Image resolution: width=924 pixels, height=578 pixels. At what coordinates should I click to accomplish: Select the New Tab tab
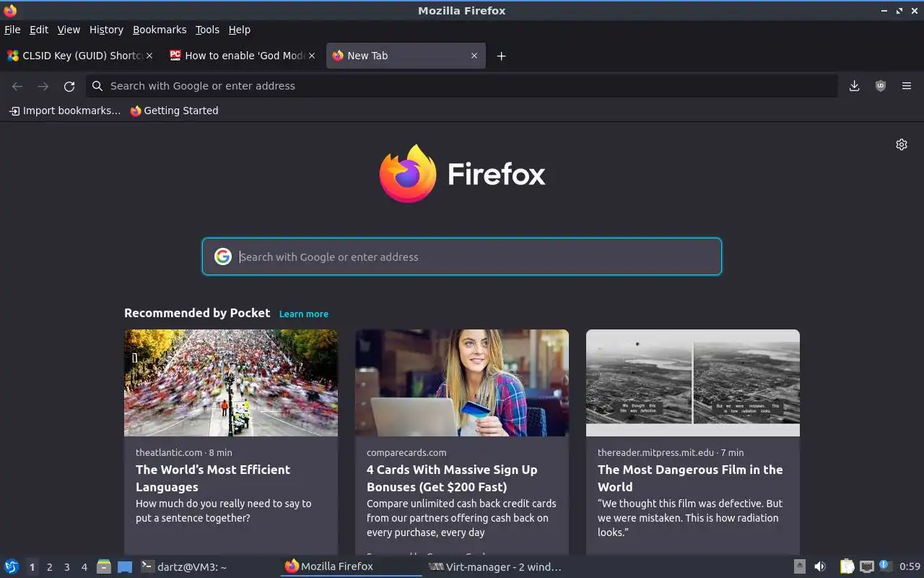pos(406,56)
